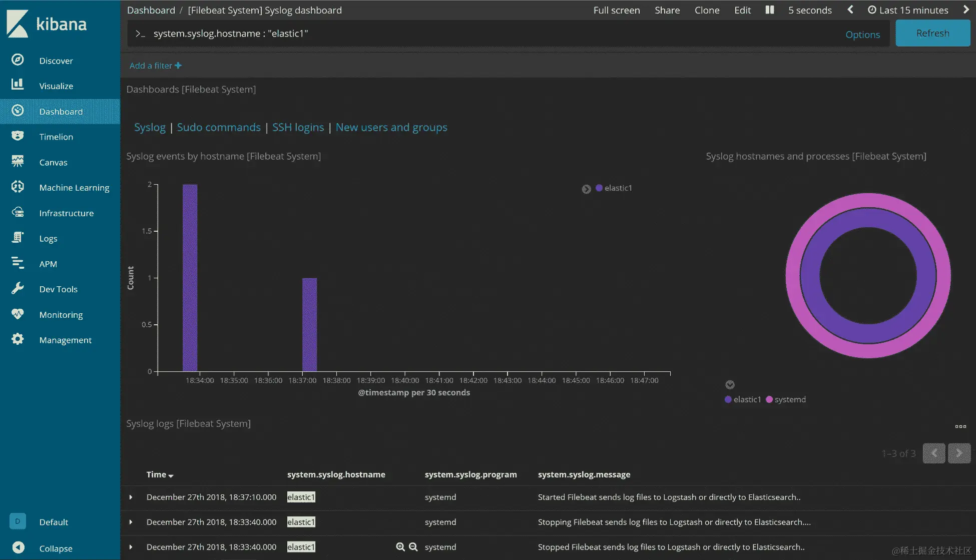Toggle the bar chart legend visibility
Screen dimensions: 976x560
click(586, 189)
